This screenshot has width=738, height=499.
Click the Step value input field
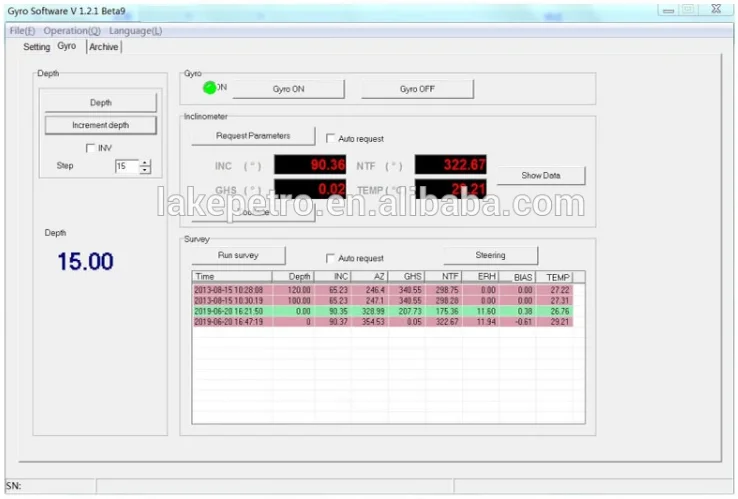[x=127, y=166]
